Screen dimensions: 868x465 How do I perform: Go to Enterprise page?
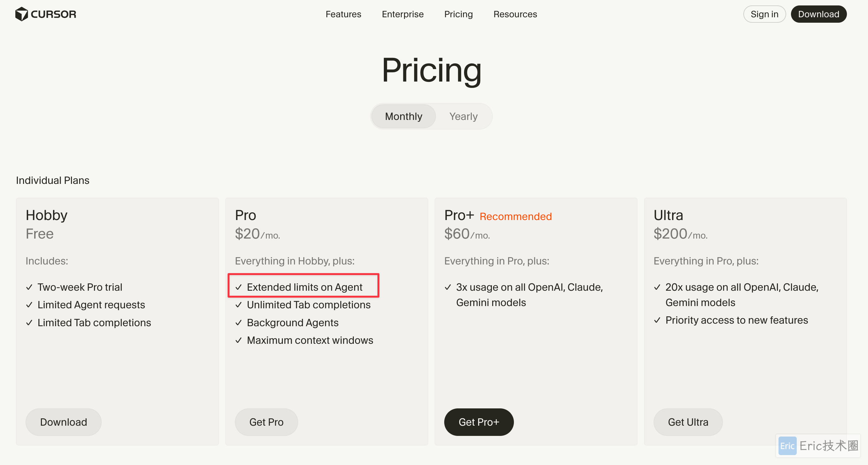pyautogui.click(x=402, y=14)
